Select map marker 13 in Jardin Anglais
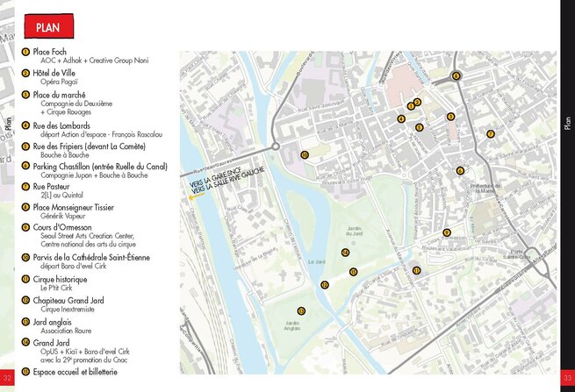 pyautogui.click(x=301, y=311)
